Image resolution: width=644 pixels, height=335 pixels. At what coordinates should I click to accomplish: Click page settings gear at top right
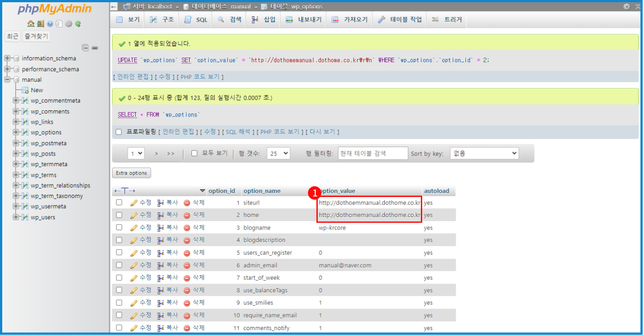[627, 6]
